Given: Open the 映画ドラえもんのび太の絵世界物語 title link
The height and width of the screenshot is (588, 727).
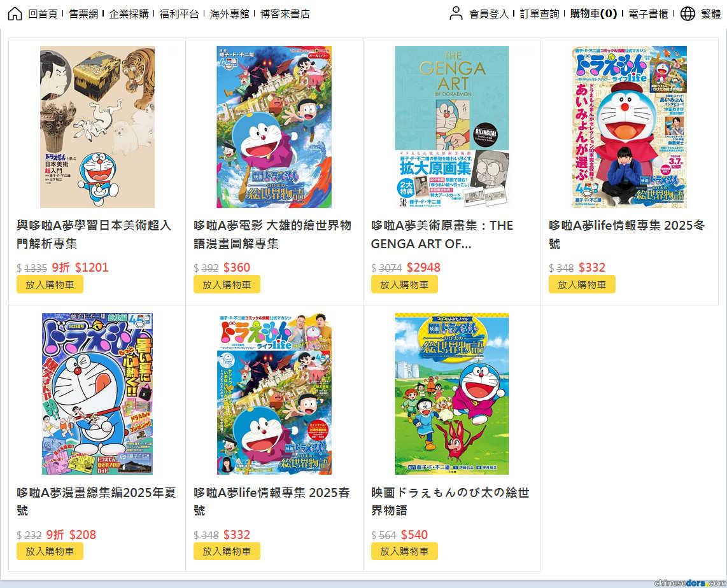Looking at the screenshot, I should point(450,501).
